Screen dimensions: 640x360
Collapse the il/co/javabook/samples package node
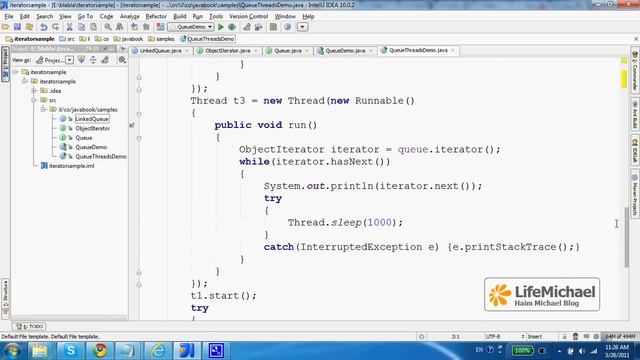44,109
